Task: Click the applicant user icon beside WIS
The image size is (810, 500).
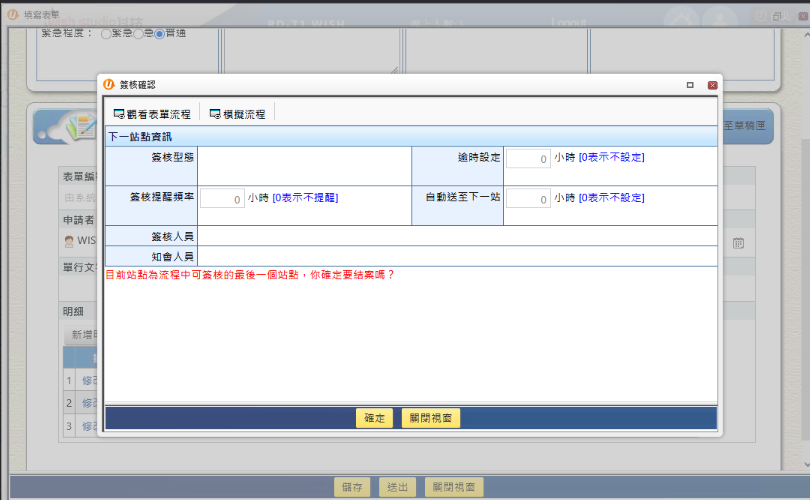Action: point(69,241)
